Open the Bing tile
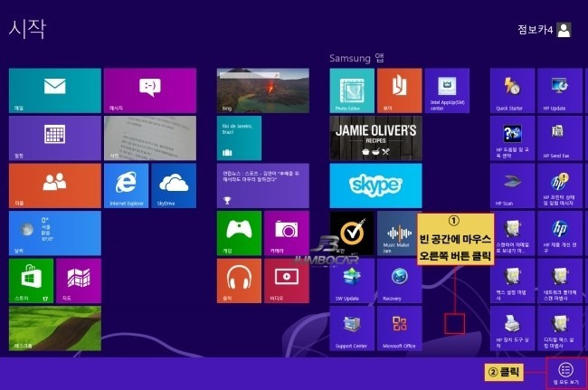588x390 pixels. [263, 90]
